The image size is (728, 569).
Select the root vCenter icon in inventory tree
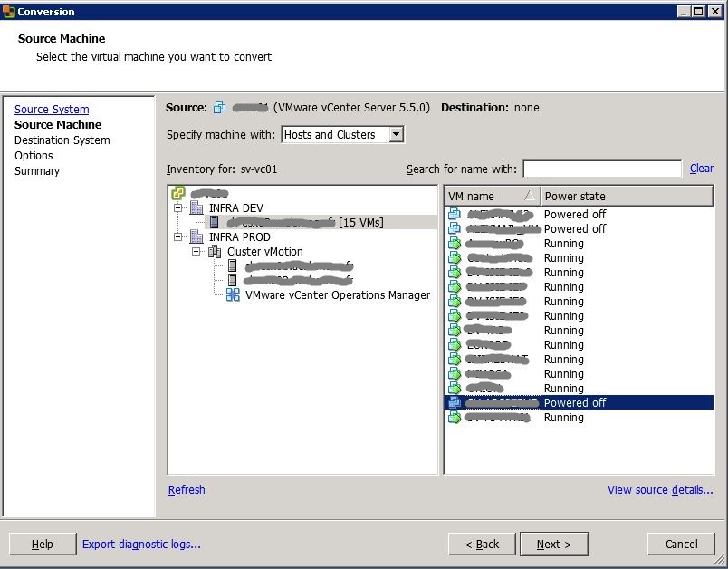click(x=178, y=193)
